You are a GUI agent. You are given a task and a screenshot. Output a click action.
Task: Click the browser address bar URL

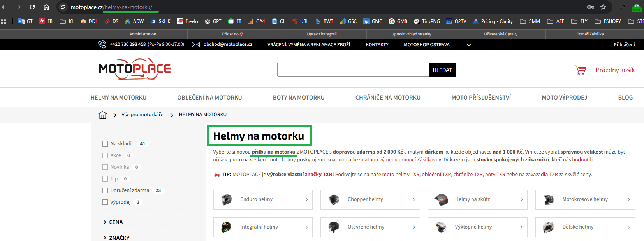111,7
